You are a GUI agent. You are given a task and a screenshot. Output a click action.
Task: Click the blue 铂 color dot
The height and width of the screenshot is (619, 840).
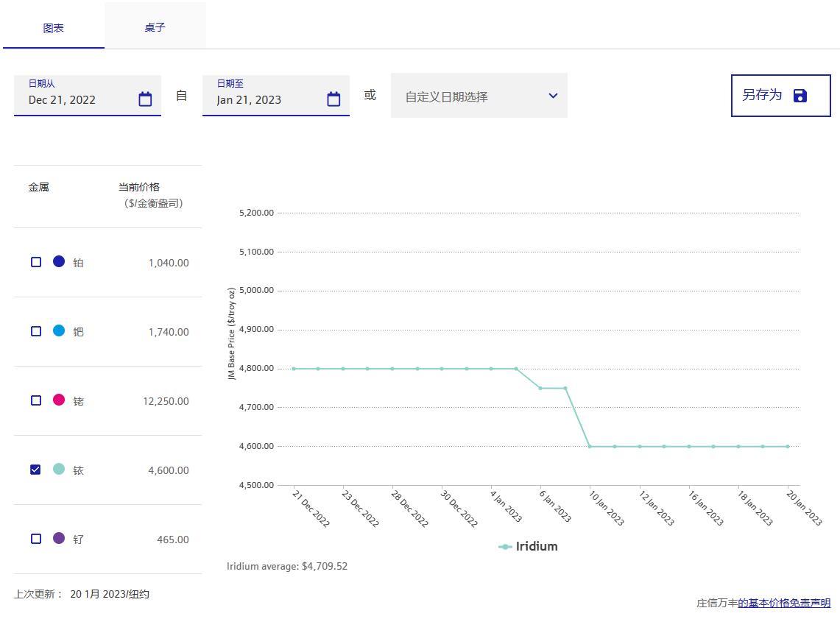(59, 261)
